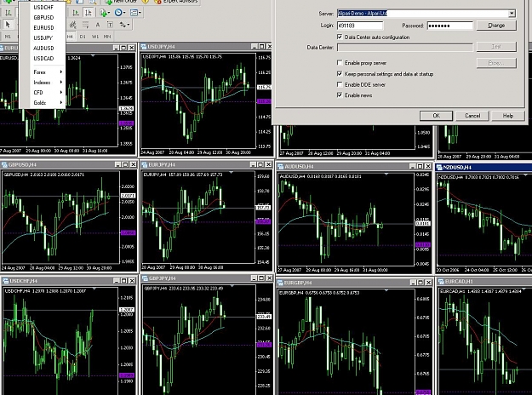Click the 'USDJPY,H4 115.86' quote text
The width and height of the screenshot is (532, 395).
182,57
